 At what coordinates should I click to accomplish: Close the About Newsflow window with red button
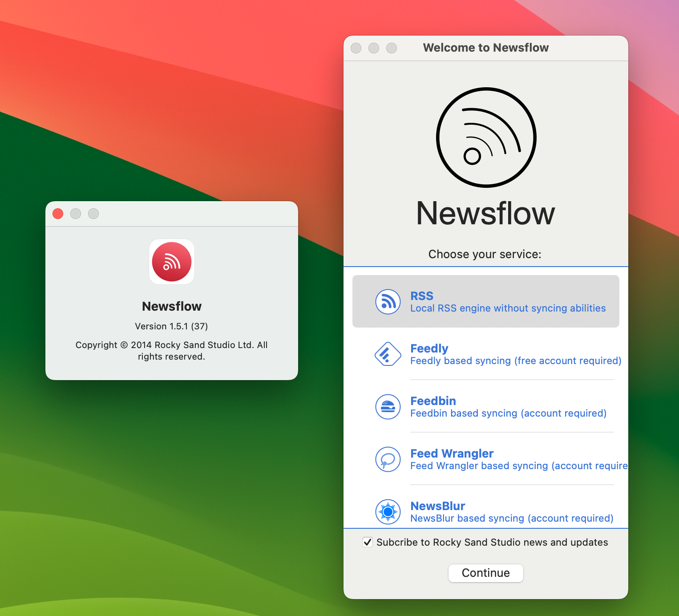(58, 214)
